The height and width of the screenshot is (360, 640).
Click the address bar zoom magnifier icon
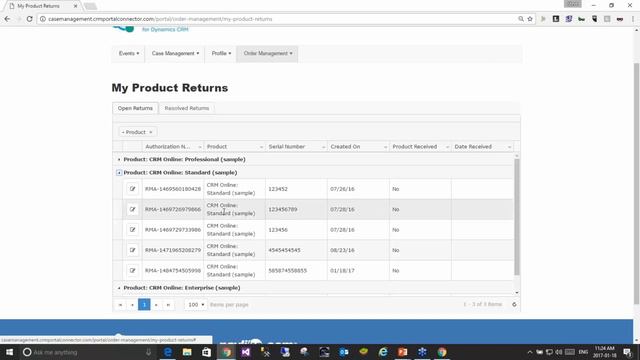[521, 19]
